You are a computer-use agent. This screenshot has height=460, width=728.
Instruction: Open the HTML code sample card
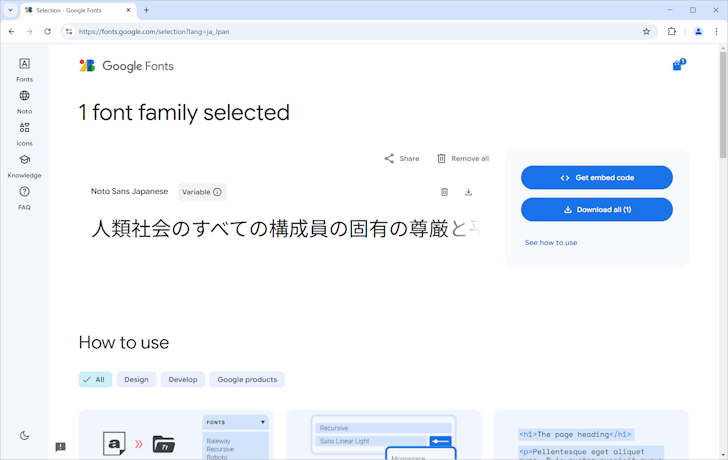[591, 435]
